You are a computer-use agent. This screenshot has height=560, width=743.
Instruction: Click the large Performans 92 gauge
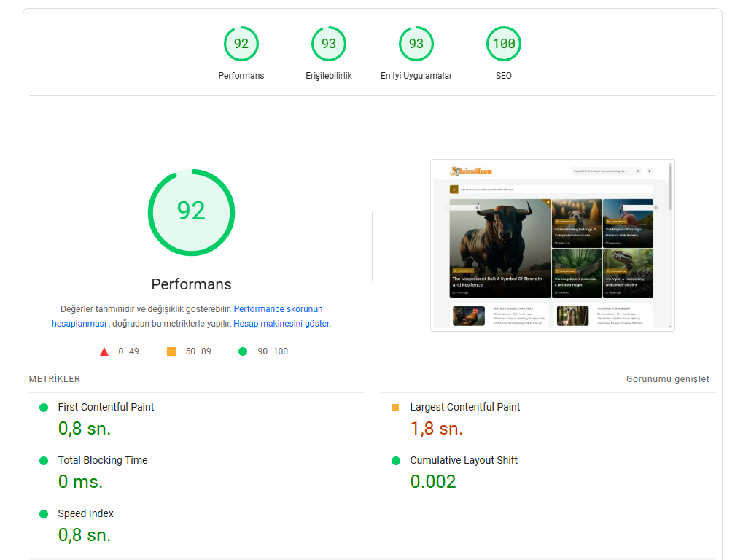[x=192, y=212]
